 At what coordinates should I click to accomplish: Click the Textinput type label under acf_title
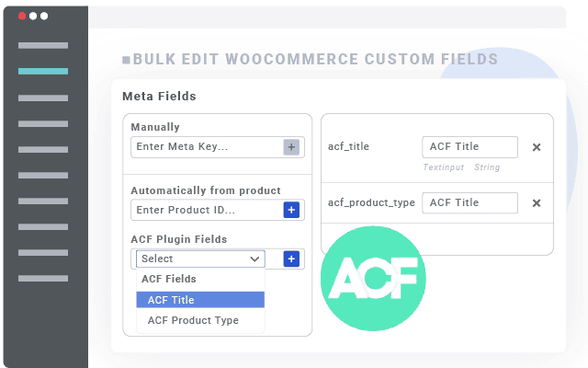click(443, 168)
